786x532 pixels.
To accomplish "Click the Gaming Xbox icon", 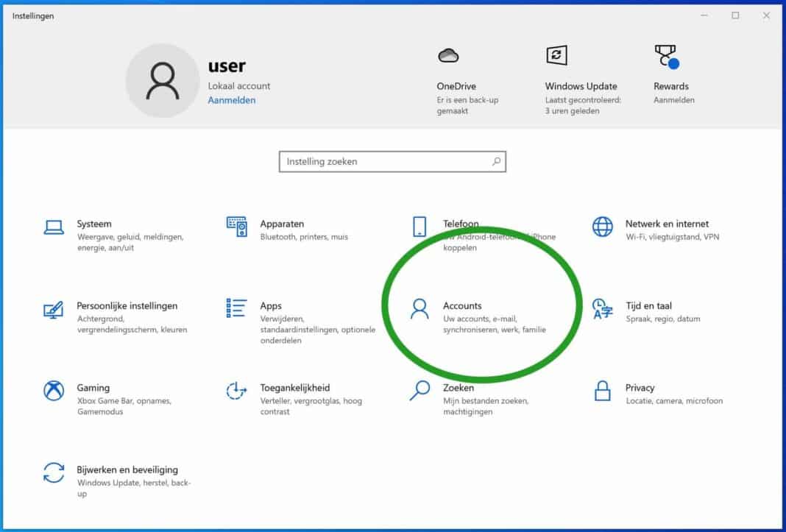I will coord(54,391).
